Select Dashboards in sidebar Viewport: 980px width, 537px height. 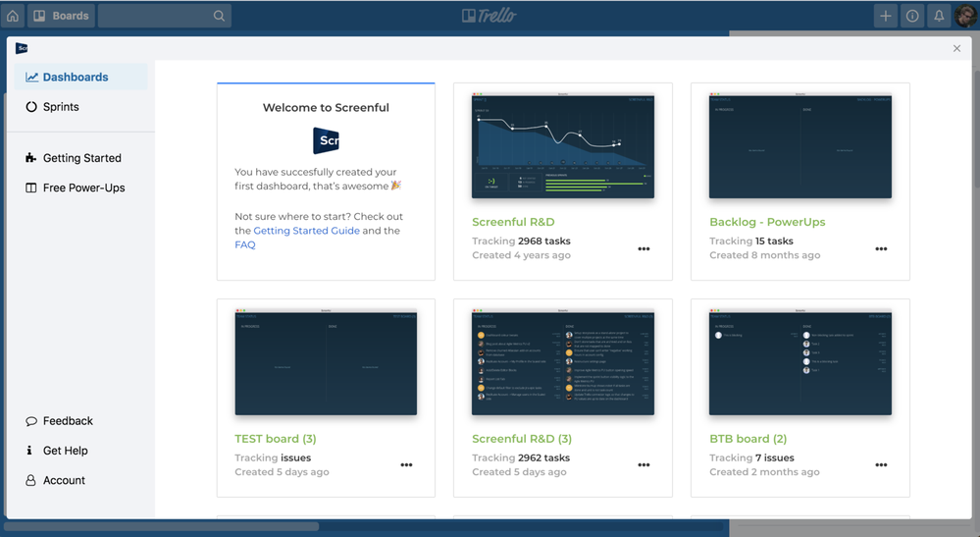[80, 77]
